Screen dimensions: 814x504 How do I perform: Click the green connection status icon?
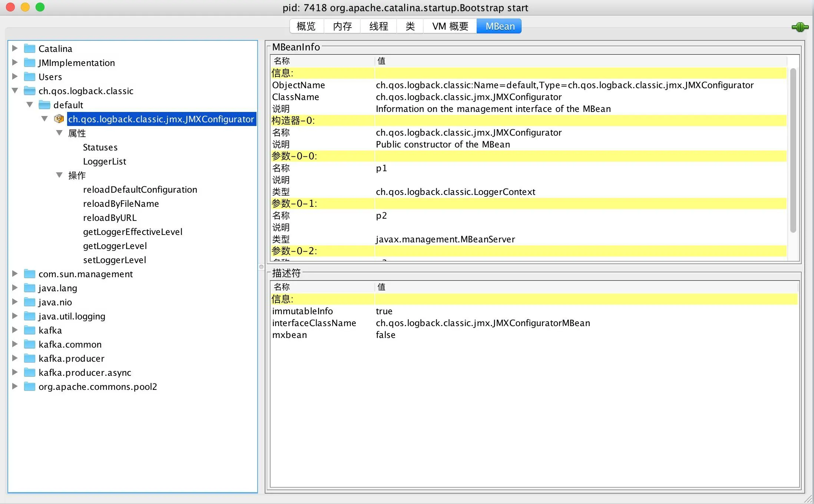(800, 27)
